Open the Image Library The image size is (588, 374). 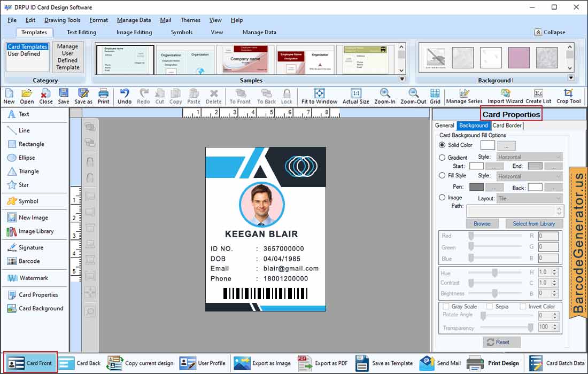click(x=30, y=231)
